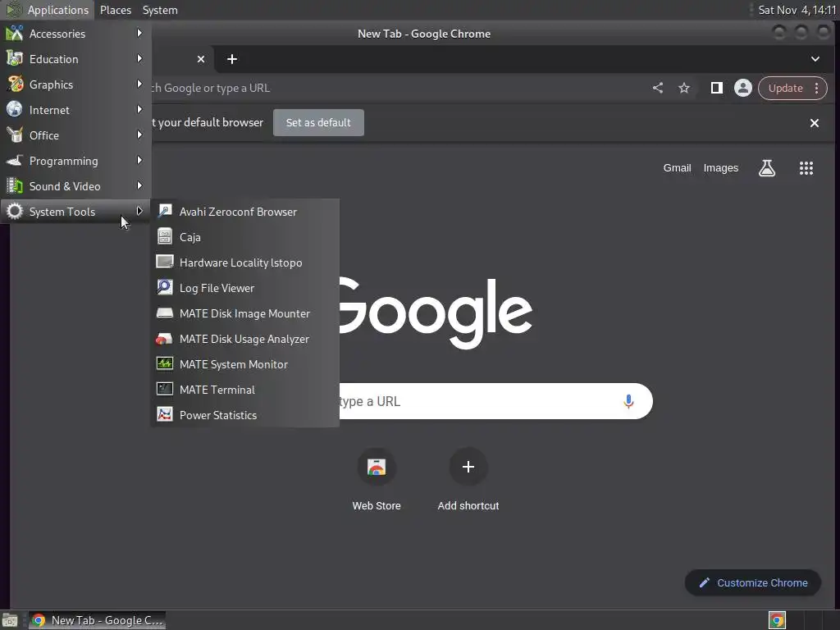Image resolution: width=840 pixels, height=630 pixels.
Task: Select the Chrome window in the taskbar
Action: pos(97,620)
